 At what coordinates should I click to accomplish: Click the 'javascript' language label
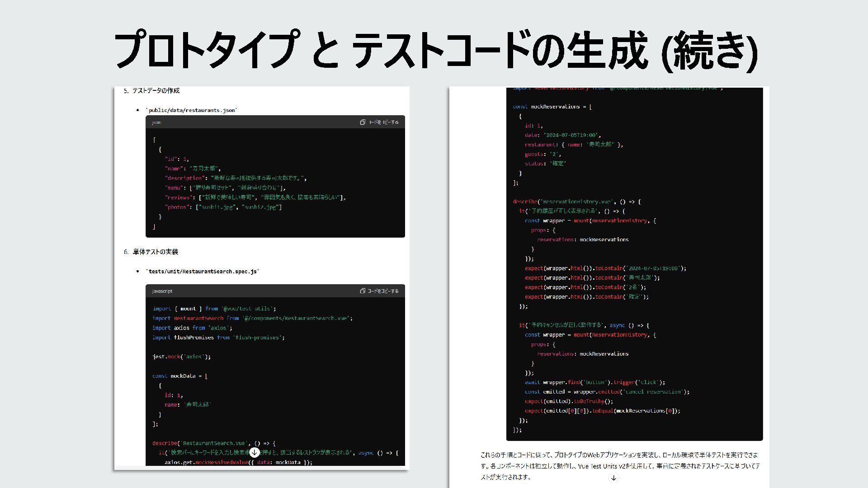point(162,291)
